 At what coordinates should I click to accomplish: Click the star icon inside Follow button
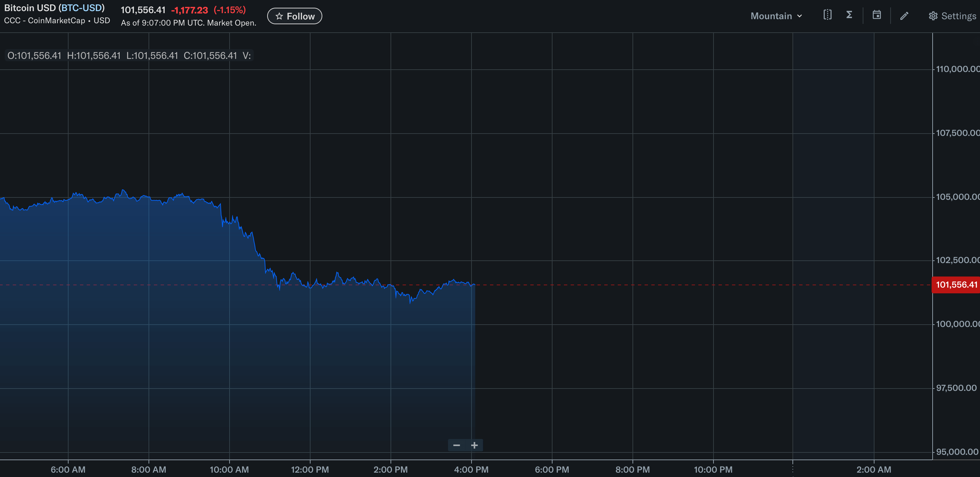pos(280,16)
